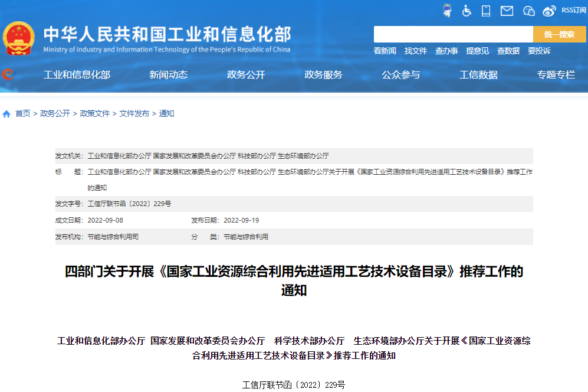Image resolution: width=588 pixels, height=392 pixels.
Task: Click the home icon in the breadcrumb
Action: (6, 115)
